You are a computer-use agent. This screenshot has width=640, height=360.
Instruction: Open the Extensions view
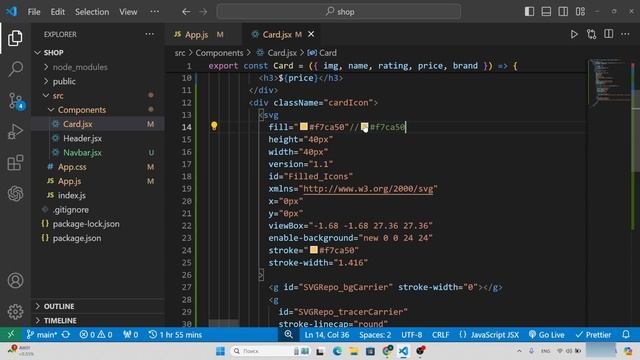pyautogui.click(x=15, y=163)
